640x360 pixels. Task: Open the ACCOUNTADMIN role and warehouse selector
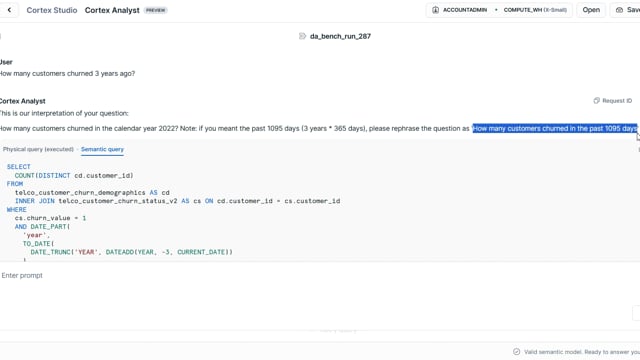pyautogui.click(x=499, y=10)
